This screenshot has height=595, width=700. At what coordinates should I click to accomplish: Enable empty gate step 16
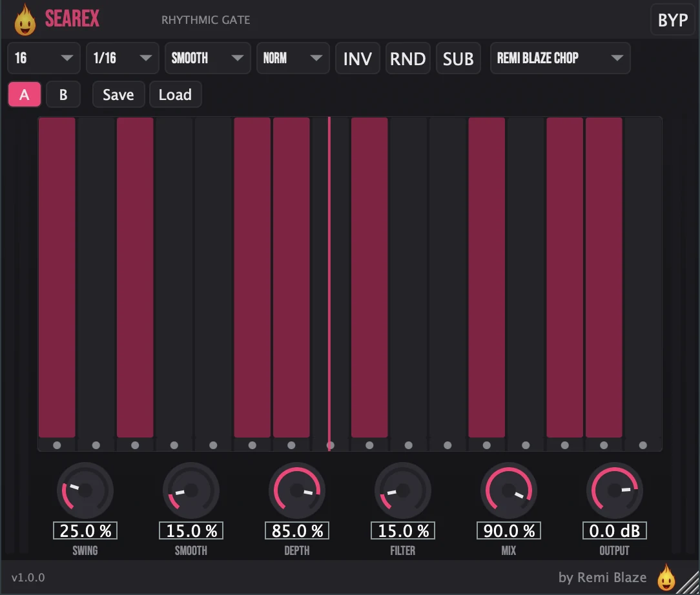[643, 277]
